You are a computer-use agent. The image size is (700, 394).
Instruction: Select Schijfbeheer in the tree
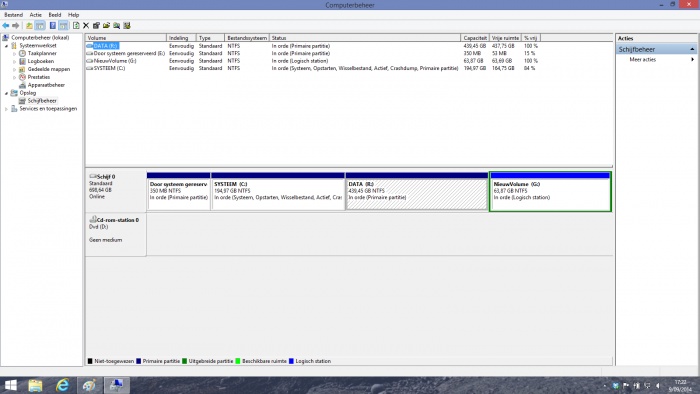[x=42, y=101]
